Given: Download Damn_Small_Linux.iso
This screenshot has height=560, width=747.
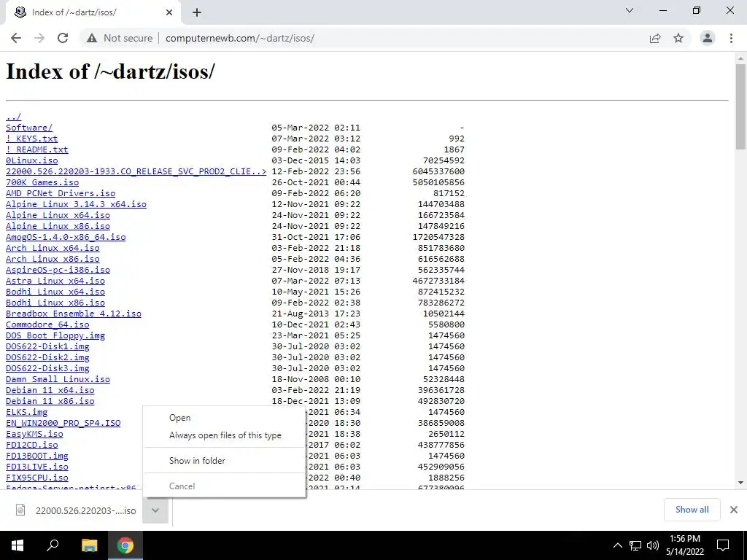Looking at the screenshot, I should (58, 379).
